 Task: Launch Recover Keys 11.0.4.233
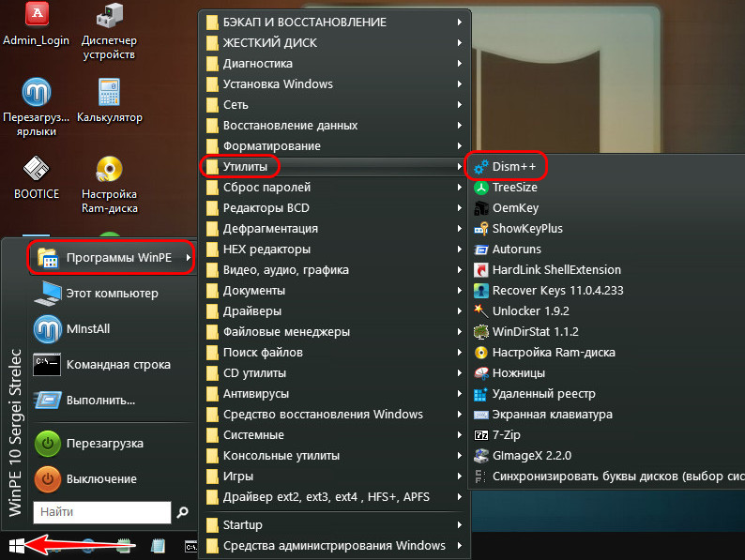click(x=607, y=290)
